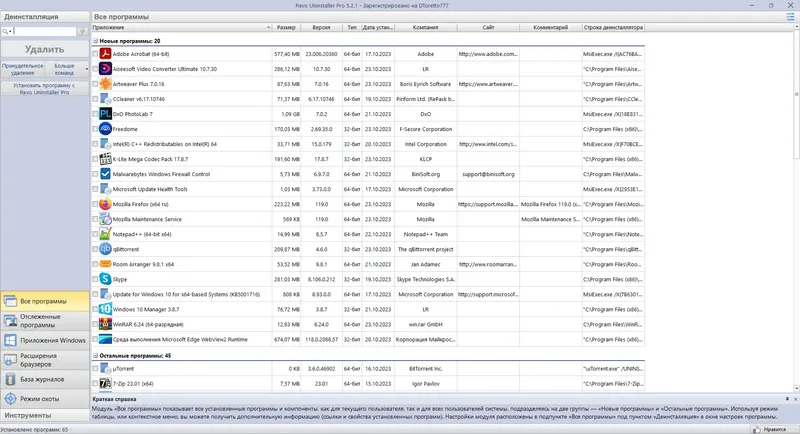Check the Mozilla Firefox checkbox
Viewport: 800px width, 434px height.
click(x=95, y=204)
